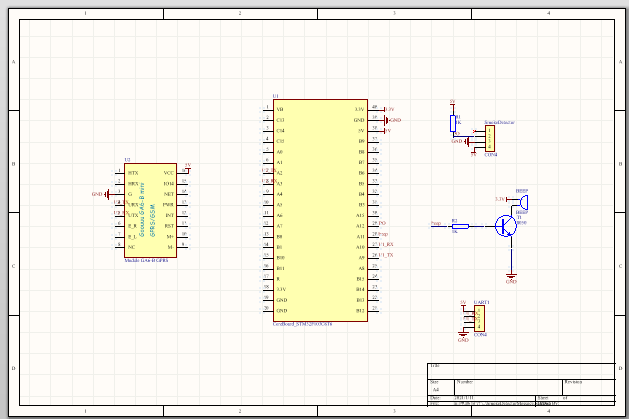
Task: Click the UART1 designator text
Action: [x=482, y=302]
